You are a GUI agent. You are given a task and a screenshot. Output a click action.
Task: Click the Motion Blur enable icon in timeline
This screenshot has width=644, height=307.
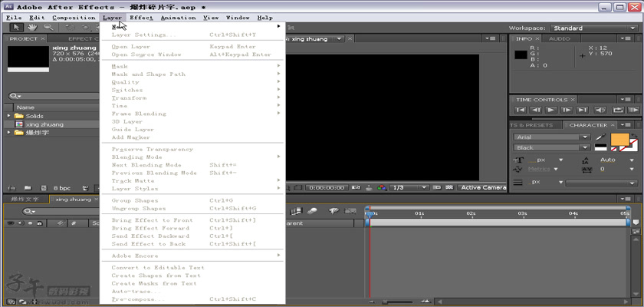(x=312, y=211)
